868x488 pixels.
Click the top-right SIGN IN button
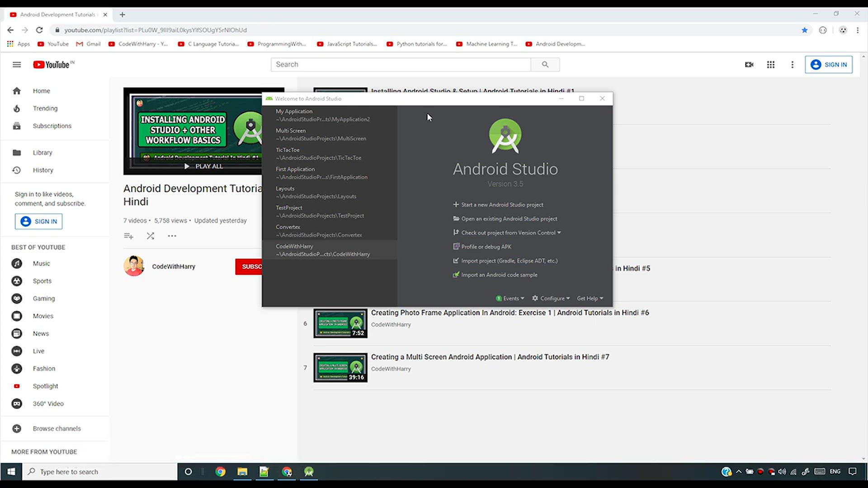(829, 65)
